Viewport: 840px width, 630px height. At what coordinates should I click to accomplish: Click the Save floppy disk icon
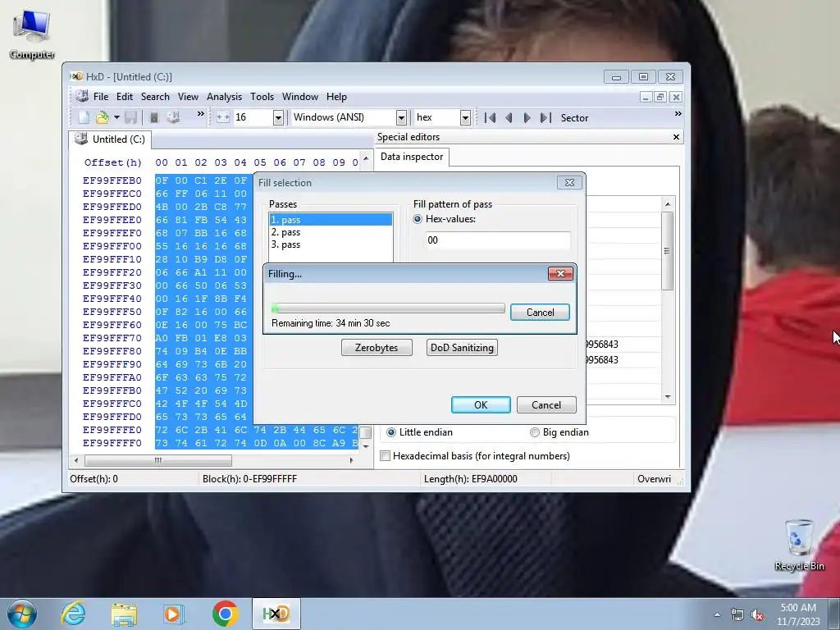130,117
